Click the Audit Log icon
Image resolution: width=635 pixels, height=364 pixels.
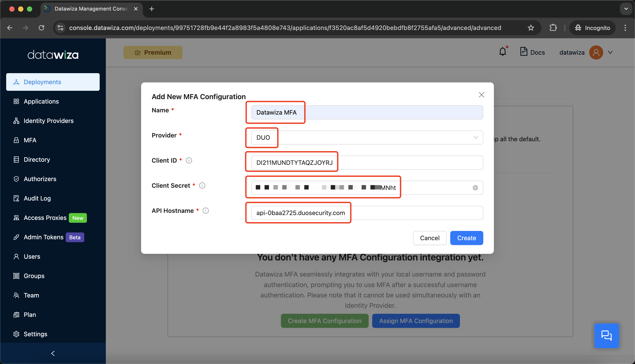tap(16, 198)
